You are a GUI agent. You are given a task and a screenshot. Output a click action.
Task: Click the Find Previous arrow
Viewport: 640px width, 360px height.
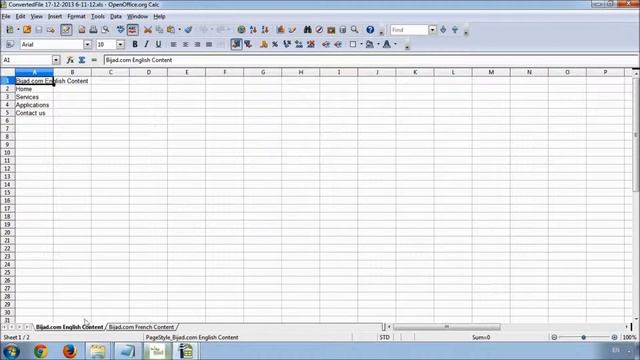pos(455,30)
